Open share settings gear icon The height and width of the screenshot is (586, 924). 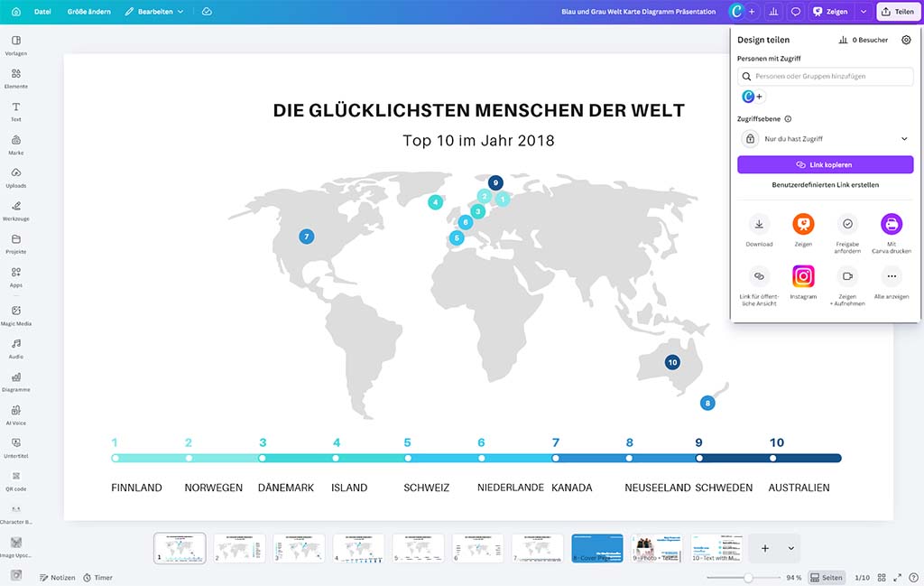coord(906,40)
